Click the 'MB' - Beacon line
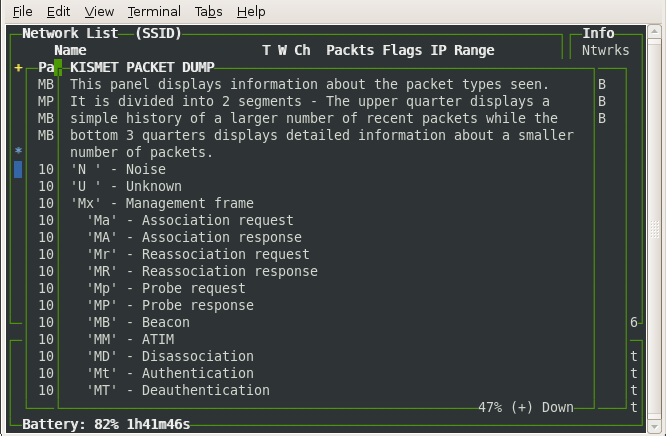Image resolution: width=666 pixels, height=436 pixels. click(138, 322)
